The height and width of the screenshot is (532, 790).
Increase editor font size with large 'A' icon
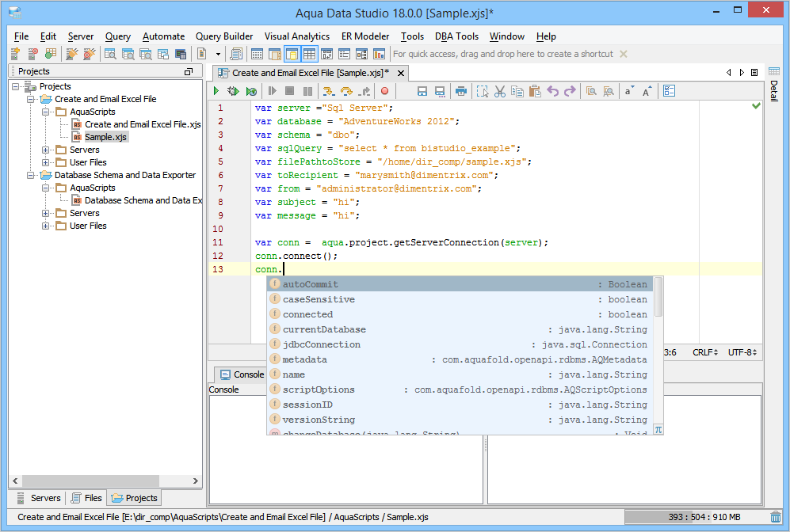pos(647,91)
